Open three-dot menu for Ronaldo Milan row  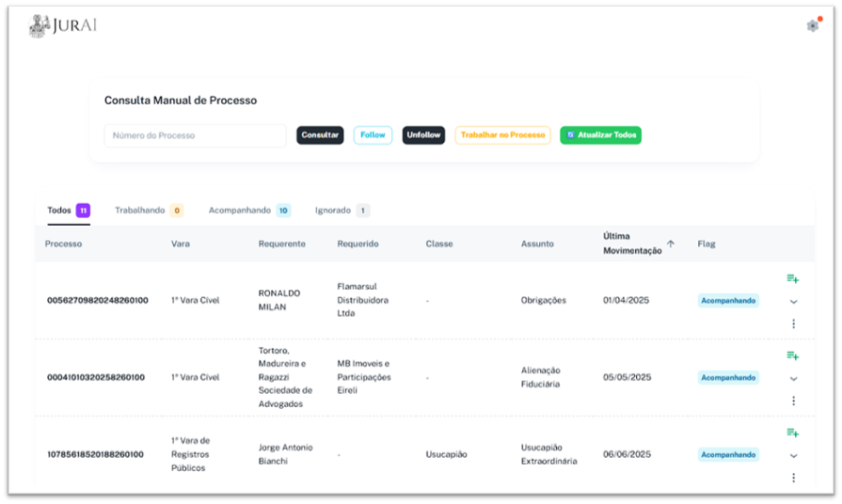pos(793,323)
